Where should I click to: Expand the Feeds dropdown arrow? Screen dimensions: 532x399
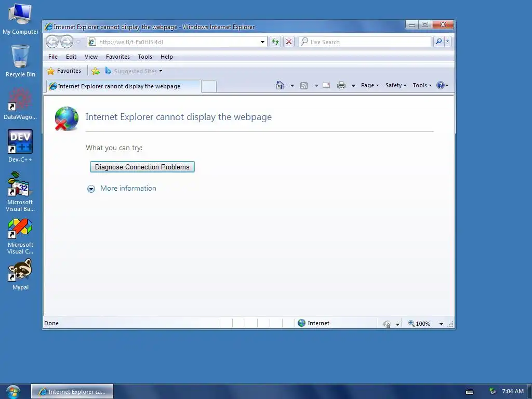(x=316, y=86)
